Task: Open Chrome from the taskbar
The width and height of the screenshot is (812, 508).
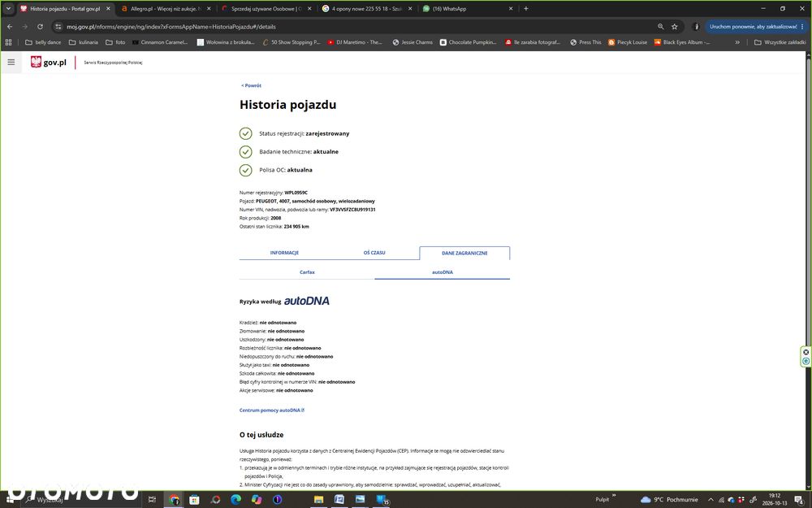Action: tap(174, 499)
